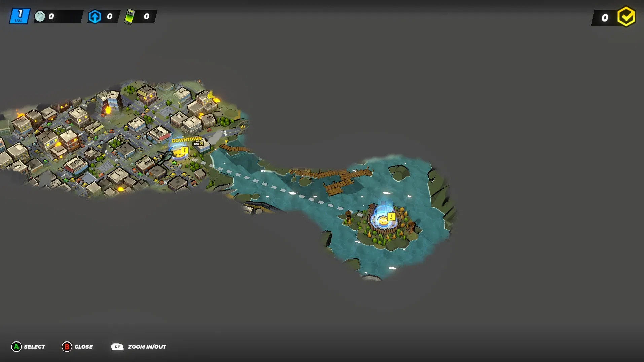This screenshot has height=362, width=644.
Task: Click the objectives count next to yellow hexagon
Action: click(605, 18)
